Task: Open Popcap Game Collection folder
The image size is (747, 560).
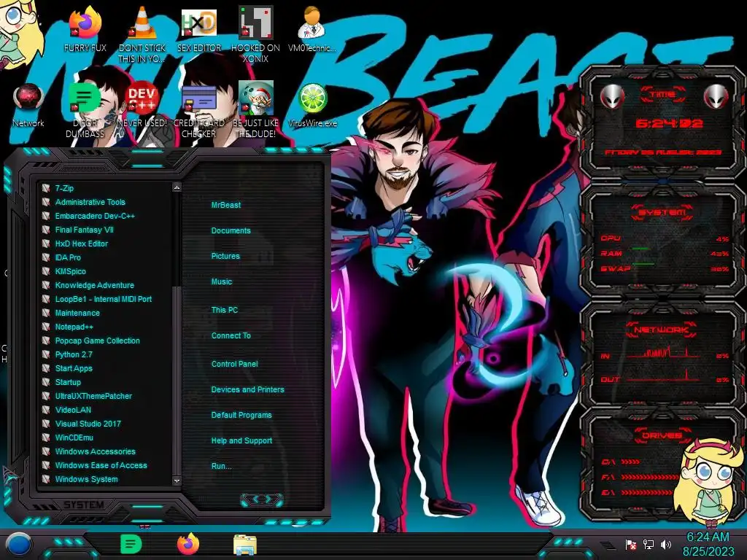Action: (97, 341)
